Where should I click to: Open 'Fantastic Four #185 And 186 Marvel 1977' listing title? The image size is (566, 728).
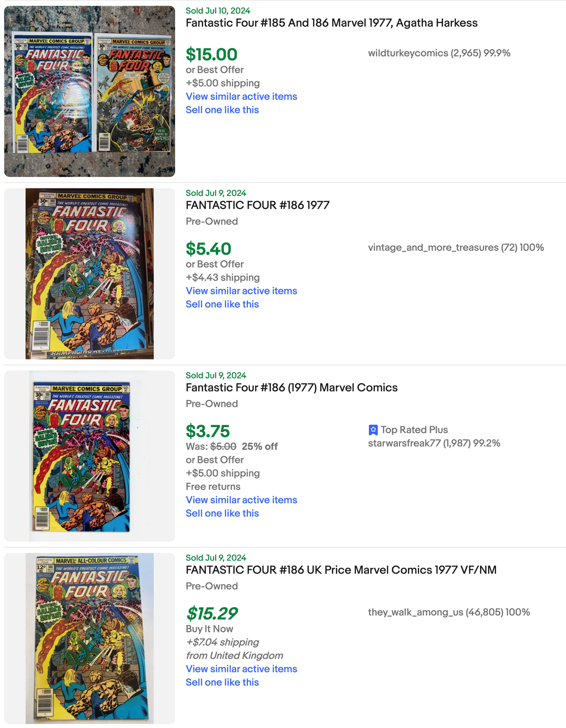pyautogui.click(x=331, y=23)
